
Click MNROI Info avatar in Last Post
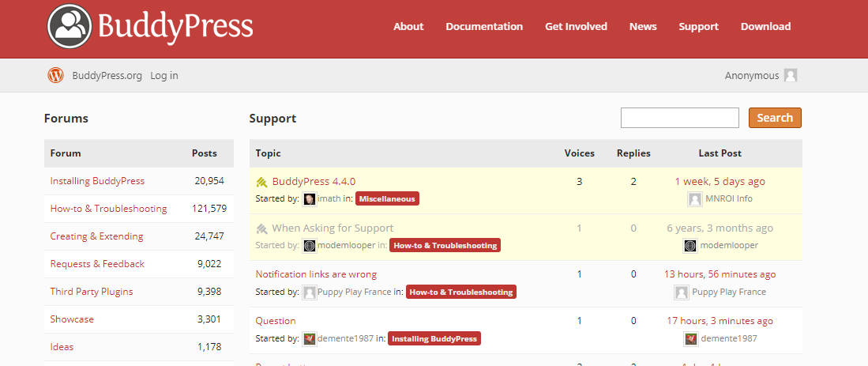[694, 198]
